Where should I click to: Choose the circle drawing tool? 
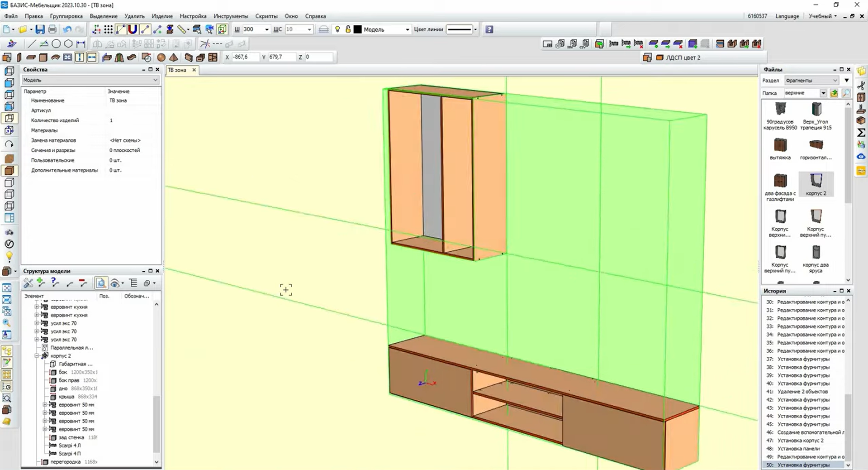[x=56, y=44]
